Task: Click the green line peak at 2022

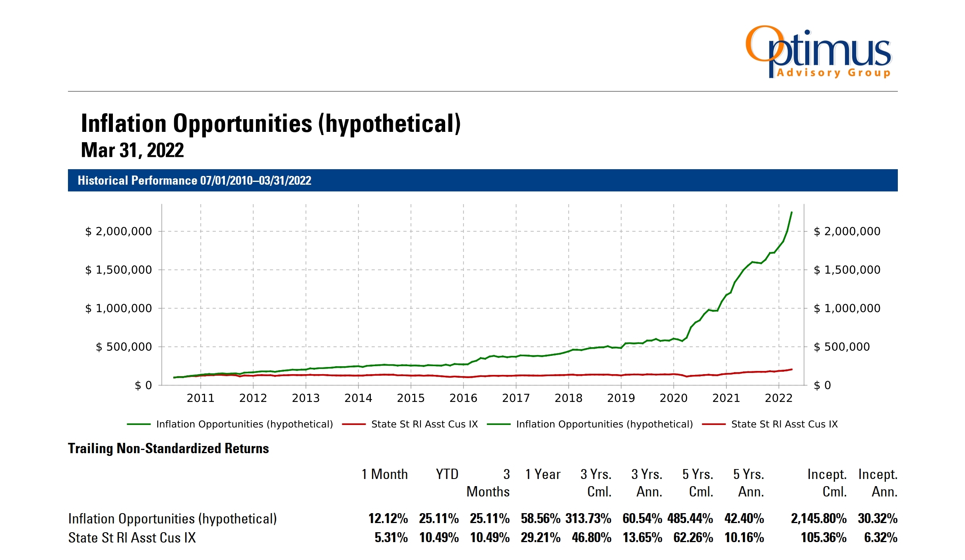Action: coord(791,213)
